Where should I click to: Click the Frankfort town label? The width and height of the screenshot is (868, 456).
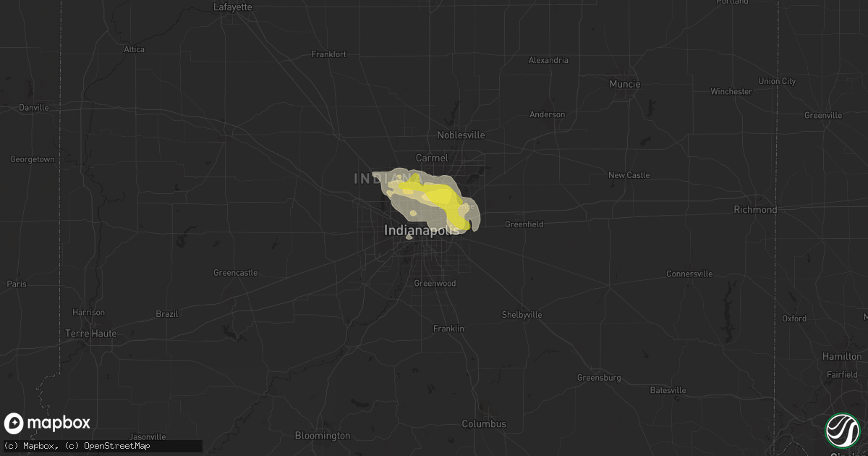coord(329,54)
